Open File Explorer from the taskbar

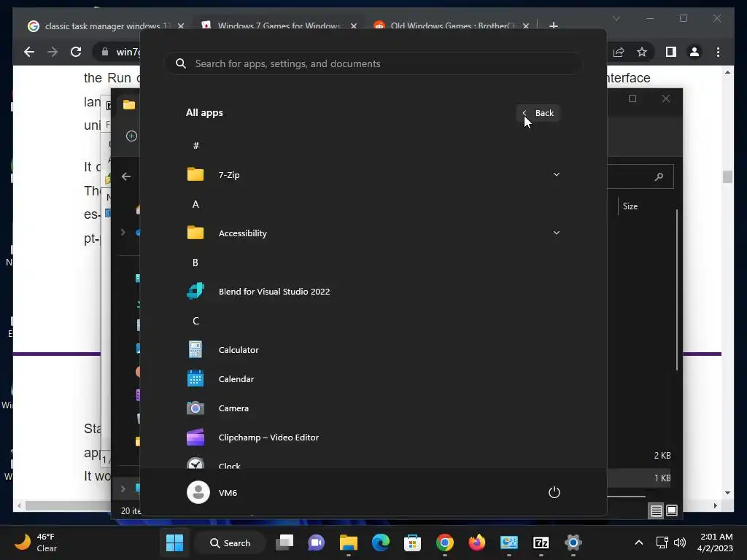[348, 542]
